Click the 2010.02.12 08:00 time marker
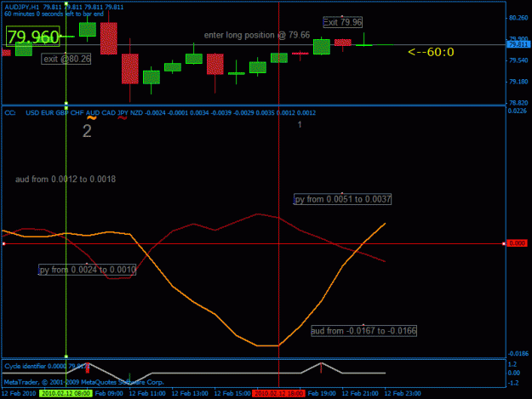 66,393
